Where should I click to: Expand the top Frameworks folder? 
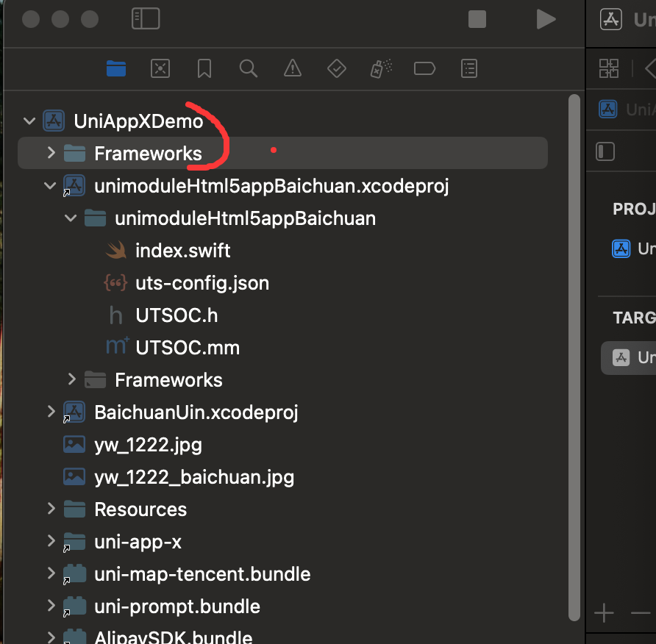pos(51,153)
